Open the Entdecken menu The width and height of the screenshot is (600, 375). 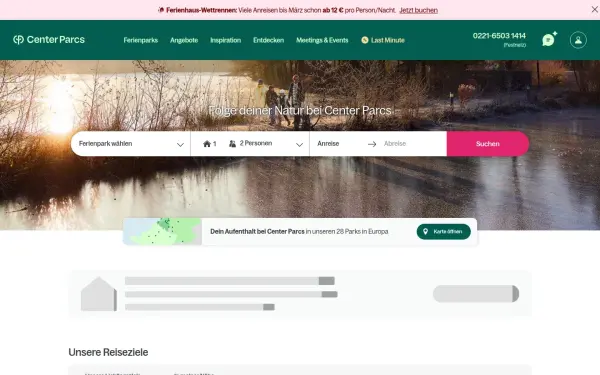pos(268,40)
